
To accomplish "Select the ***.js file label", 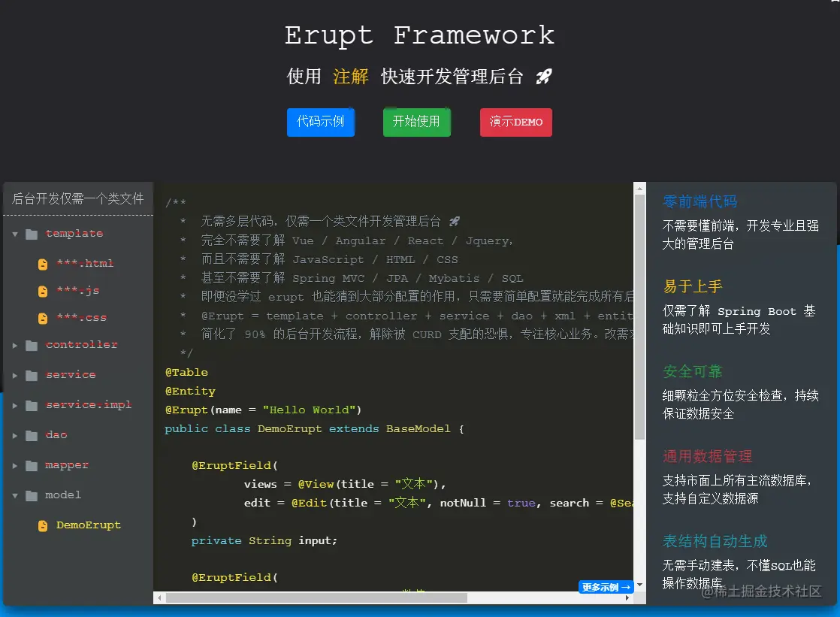I will tap(77, 290).
